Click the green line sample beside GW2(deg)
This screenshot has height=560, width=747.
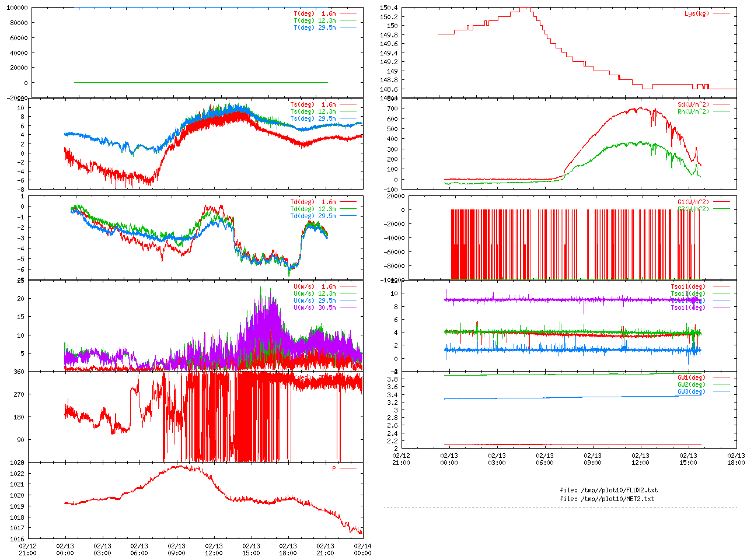[721, 384]
